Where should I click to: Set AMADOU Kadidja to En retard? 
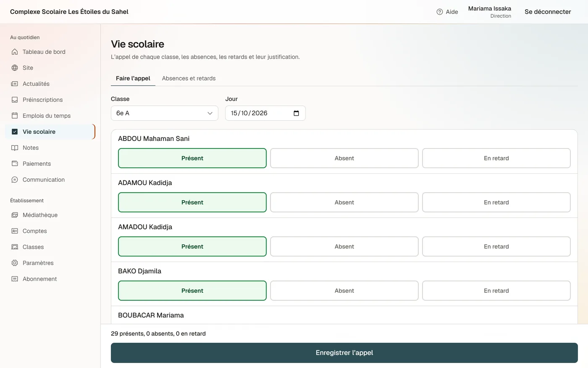(x=496, y=246)
